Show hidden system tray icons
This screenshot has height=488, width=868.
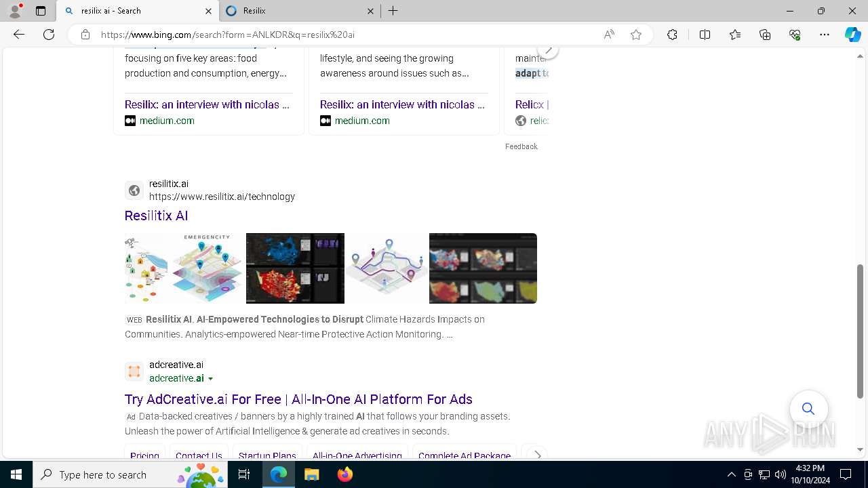pyautogui.click(x=731, y=474)
